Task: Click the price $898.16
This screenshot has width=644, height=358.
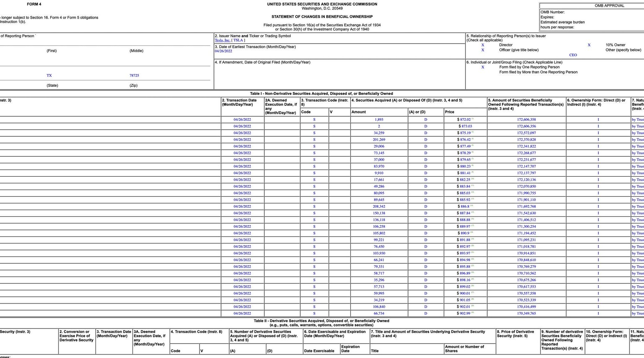Action: pyautogui.click(x=464, y=280)
